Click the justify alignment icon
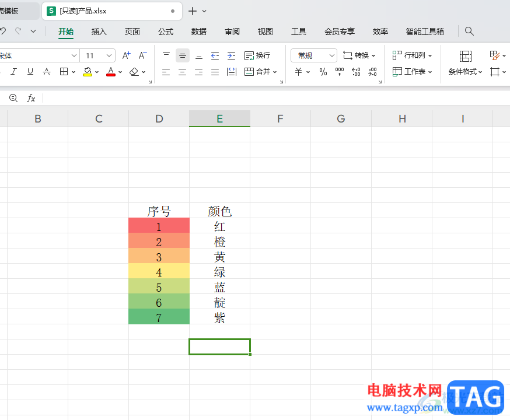This screenshot has height=420, width=510. click(x=215, y=72)
